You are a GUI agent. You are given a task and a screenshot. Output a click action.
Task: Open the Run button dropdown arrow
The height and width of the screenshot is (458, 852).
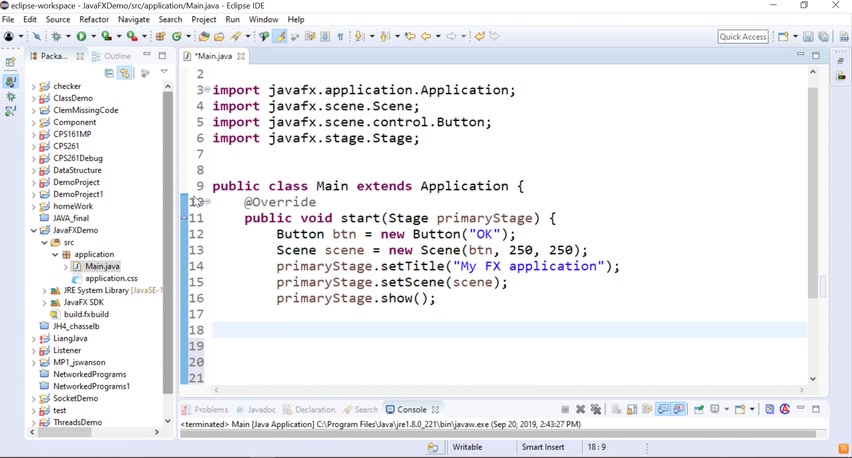click(x=93, y=36)
